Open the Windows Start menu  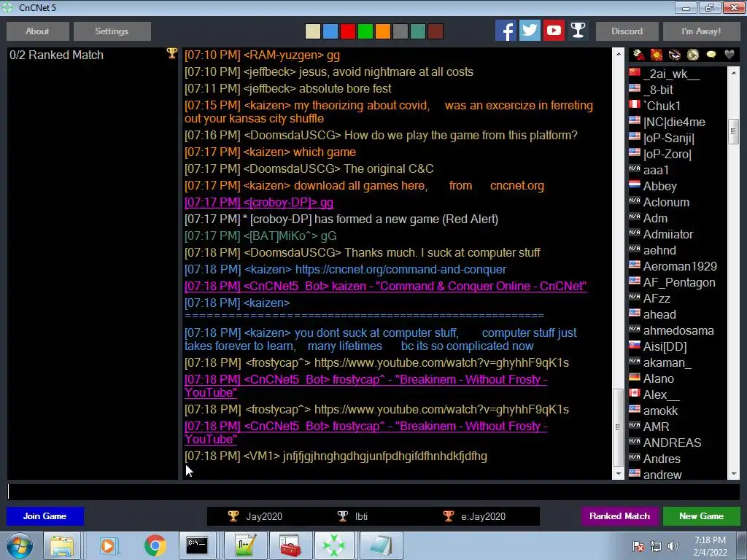20,545
